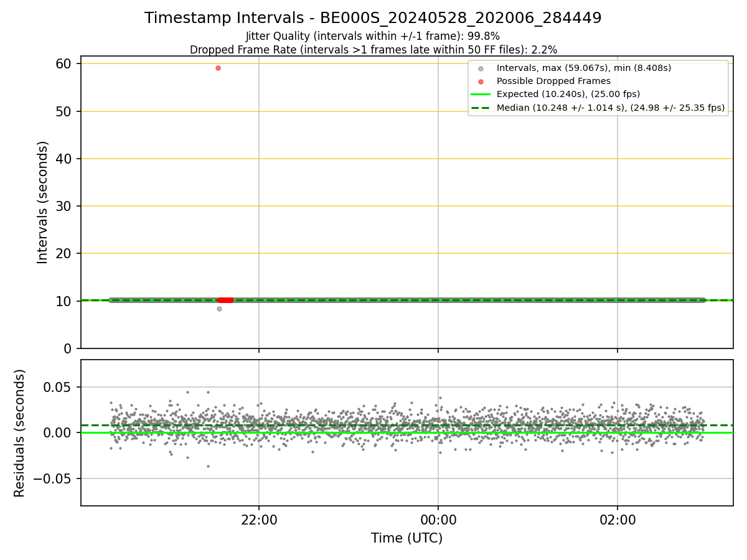Click the 'Intervals (seconds)' y-axis label
The image size is (747, 560).
pyautogui.click(x=42, y=202)
